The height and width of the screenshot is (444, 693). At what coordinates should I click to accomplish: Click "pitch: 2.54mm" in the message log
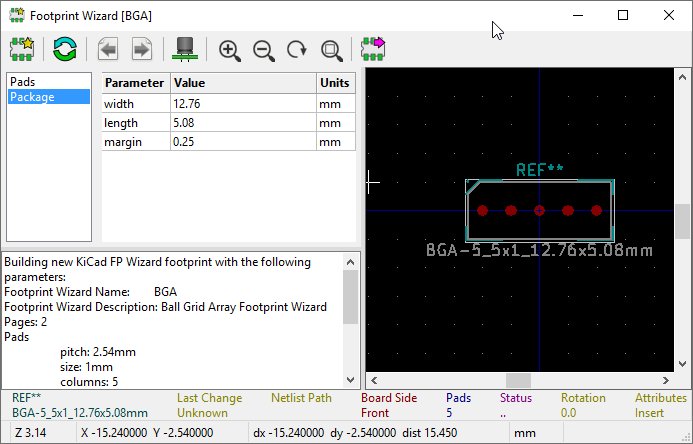[x=98, y=352]
